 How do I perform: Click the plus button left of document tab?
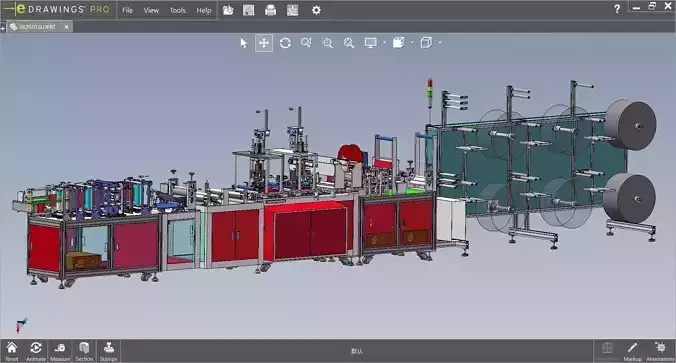pyautogui.click(x=3, y=28)
